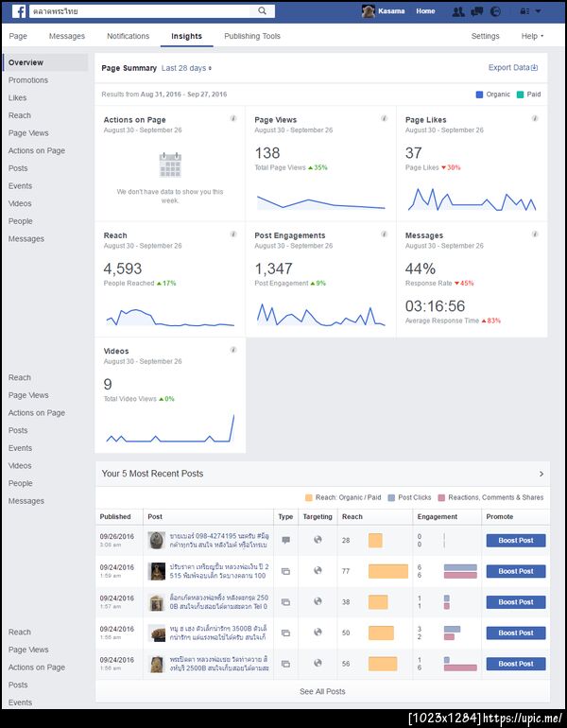Open the friend requests icon
The height and width of the screenshot is (728, 567).
pyautogui.click(x=458, y=11)
